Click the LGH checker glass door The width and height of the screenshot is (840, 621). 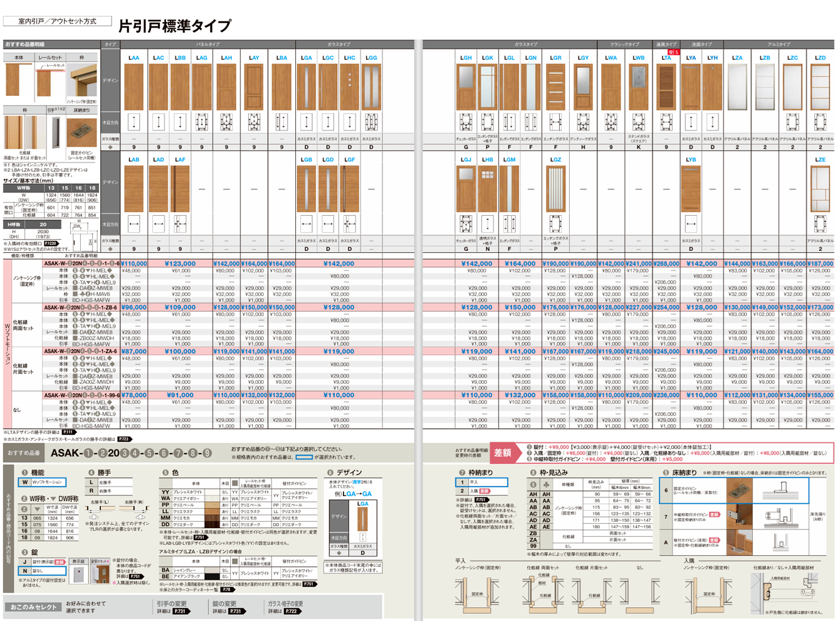466,86
